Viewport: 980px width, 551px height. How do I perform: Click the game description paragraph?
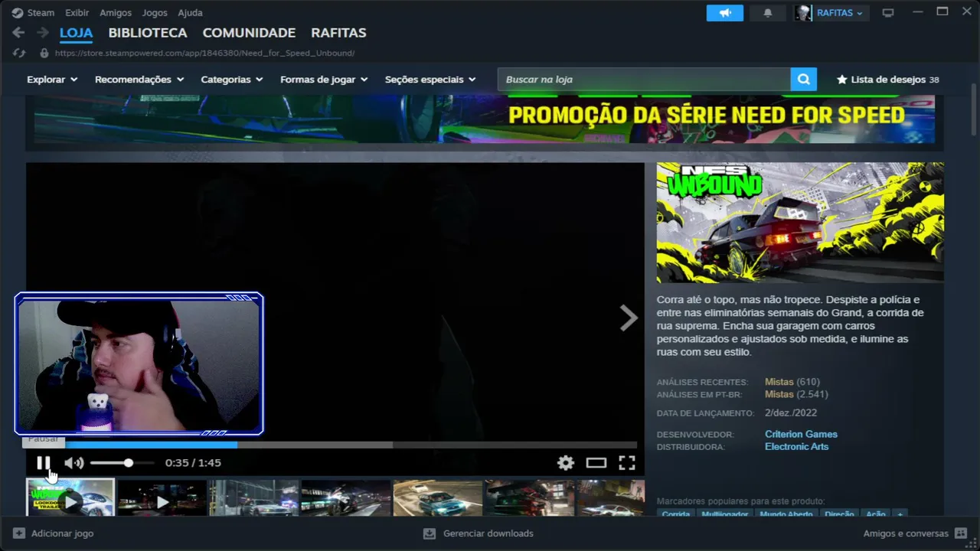tap(791, 326)
